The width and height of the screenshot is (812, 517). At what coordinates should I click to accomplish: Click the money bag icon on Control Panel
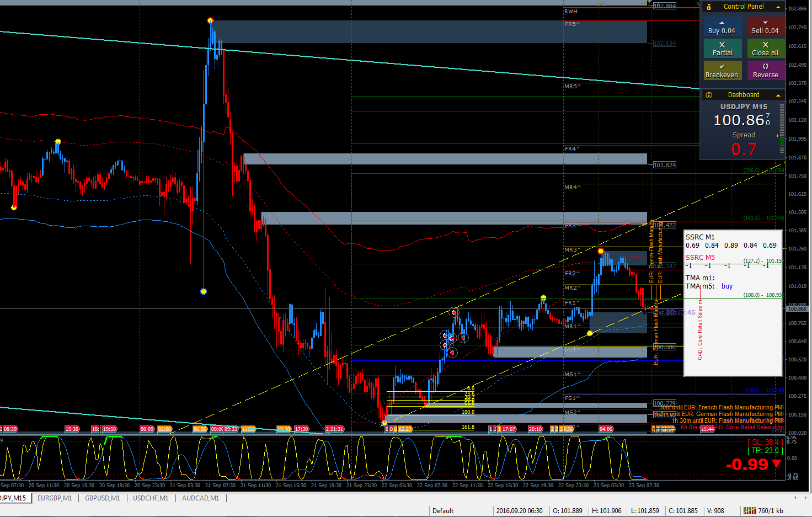tap(709, 7)
